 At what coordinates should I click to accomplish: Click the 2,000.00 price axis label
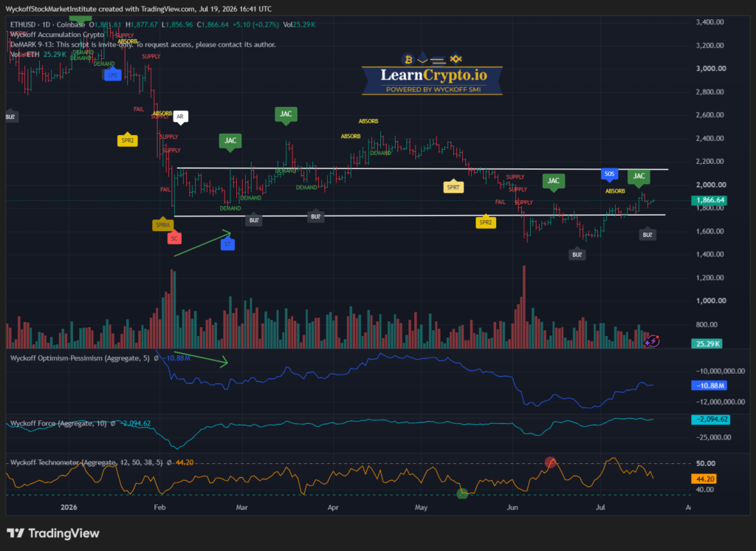point(711,185)
